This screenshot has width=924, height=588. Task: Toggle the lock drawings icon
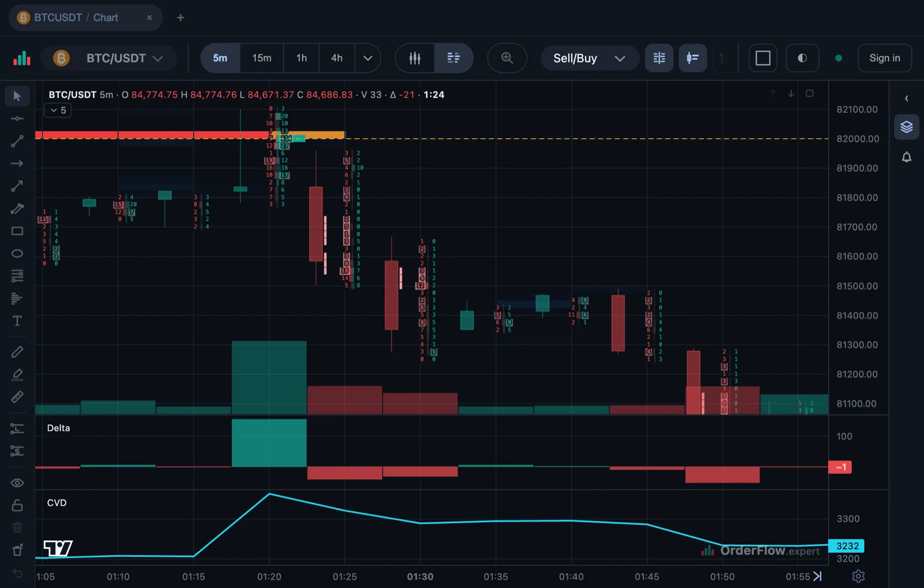click(17, 505)
